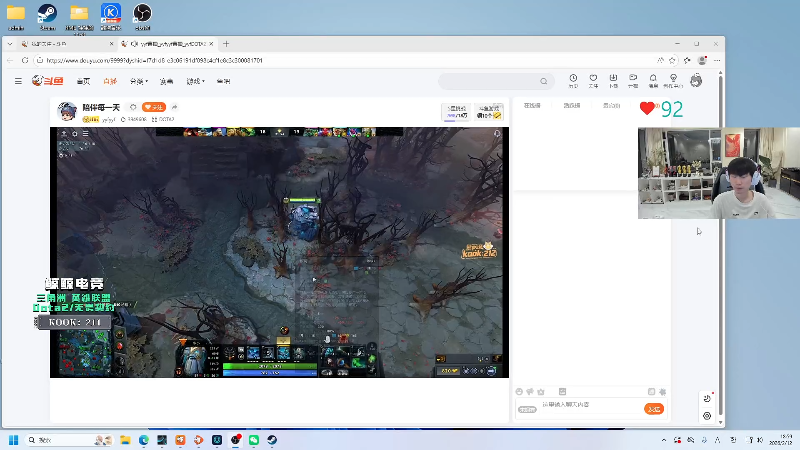Click the floating target icon at page bottom right
Viewport: 800px width, 450px height.
tap(707, 416)
